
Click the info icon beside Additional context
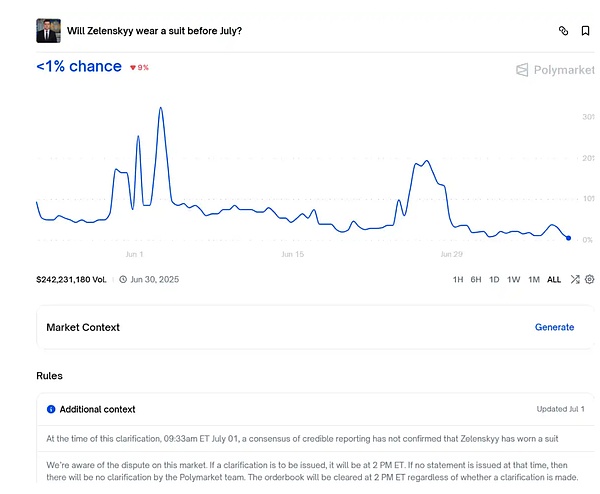point(51,409)
